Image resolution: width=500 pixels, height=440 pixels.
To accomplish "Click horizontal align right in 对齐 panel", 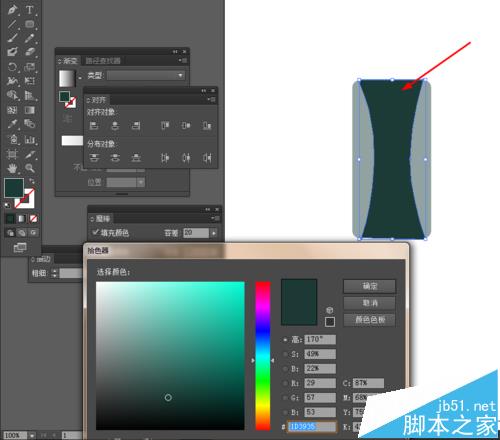I will coord(136,126).
